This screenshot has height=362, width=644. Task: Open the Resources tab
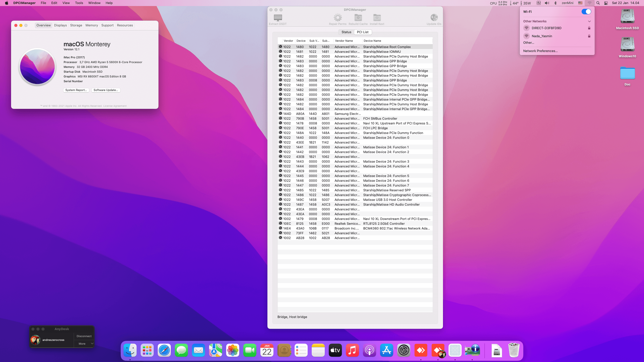point(125,25)
